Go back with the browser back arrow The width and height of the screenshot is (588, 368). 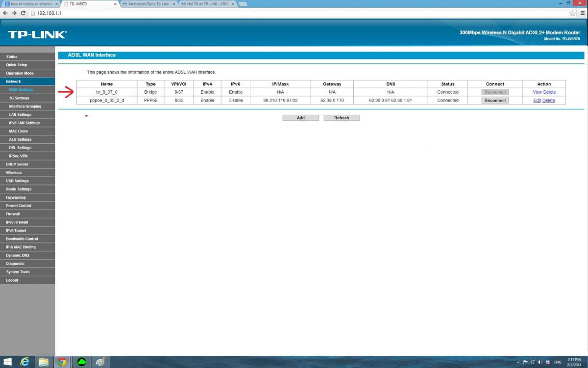click(x=5, y=13)
